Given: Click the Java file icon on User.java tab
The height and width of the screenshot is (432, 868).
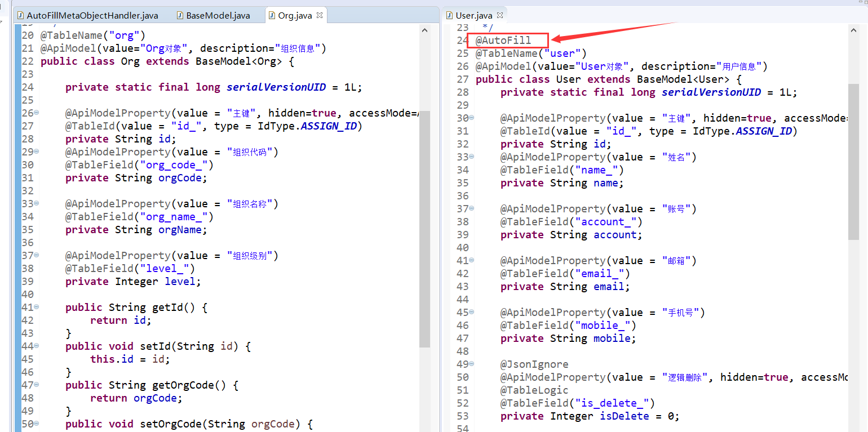Looking at the screenshot, I should [450, 15].
